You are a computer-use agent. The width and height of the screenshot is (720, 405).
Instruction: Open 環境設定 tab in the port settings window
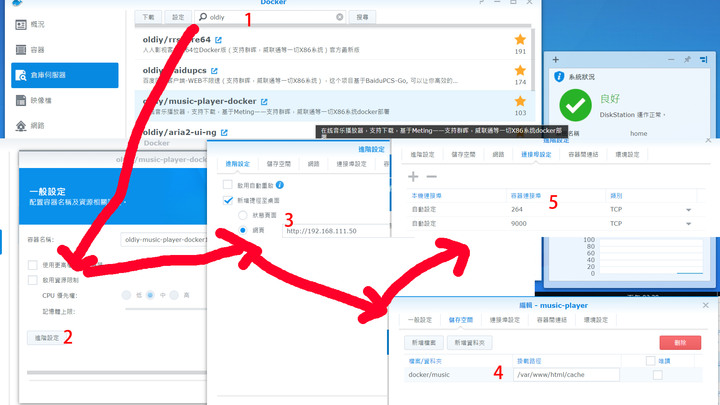[627, 155]
